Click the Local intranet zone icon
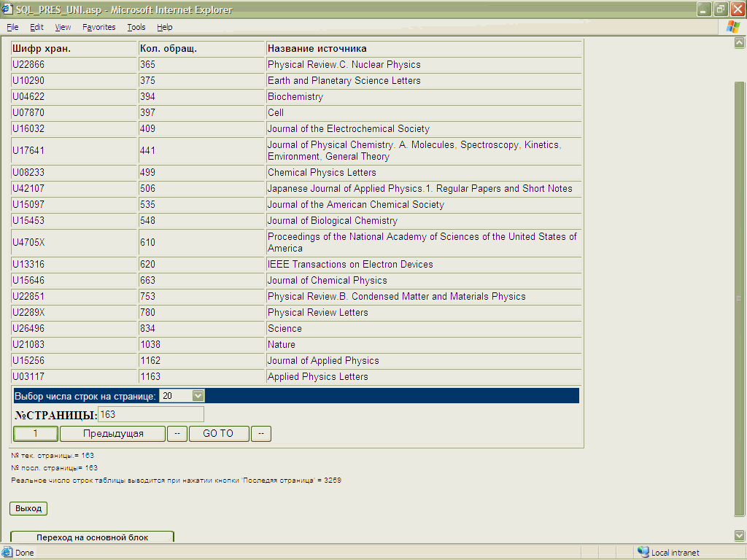This screenshot has width=747, height=560. [643, 552]
